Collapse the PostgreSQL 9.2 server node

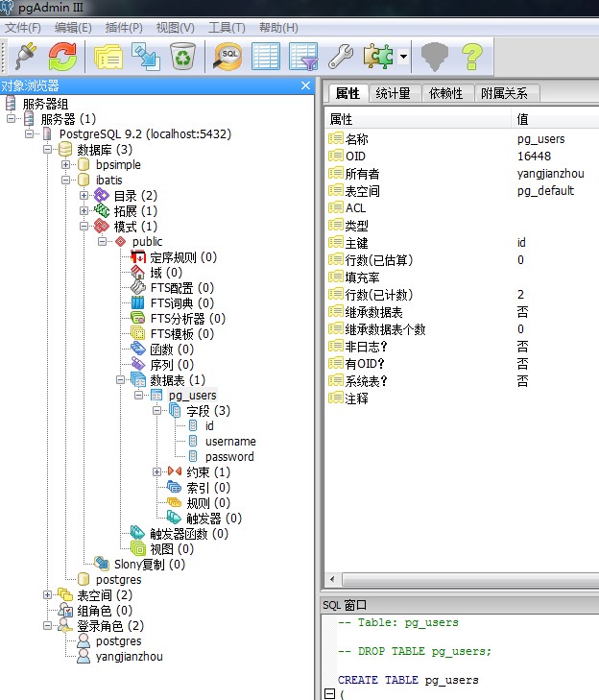coord(30,133)
